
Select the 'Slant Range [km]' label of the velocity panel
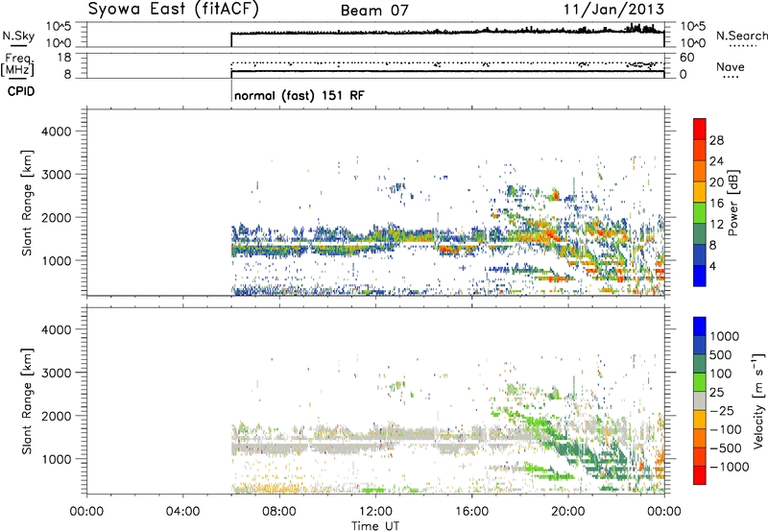[27, 400]
